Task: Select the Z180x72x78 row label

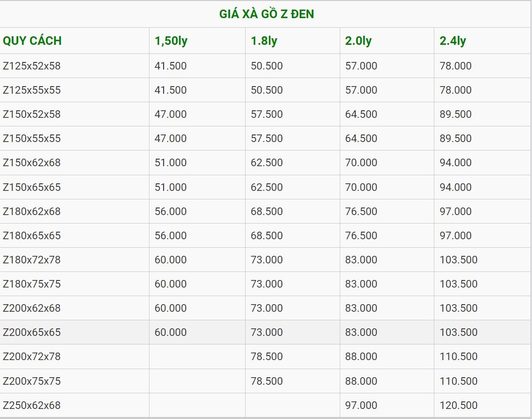Action: (x=32, y=260)
